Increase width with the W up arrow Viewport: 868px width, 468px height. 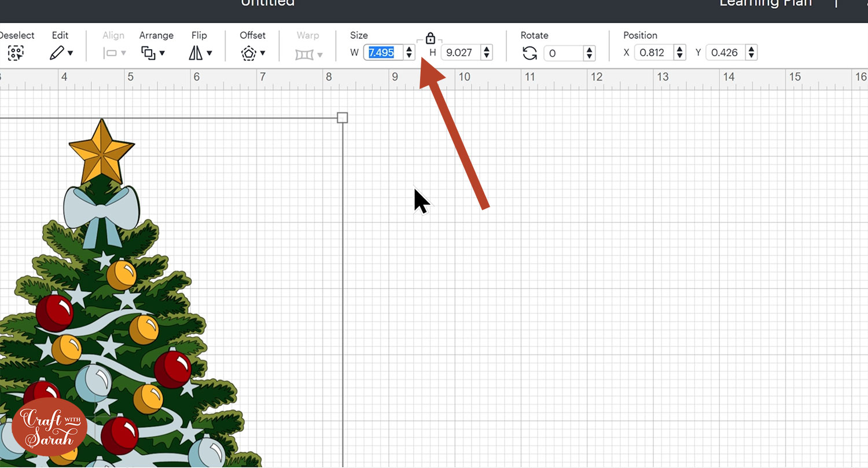pos(410,49)
